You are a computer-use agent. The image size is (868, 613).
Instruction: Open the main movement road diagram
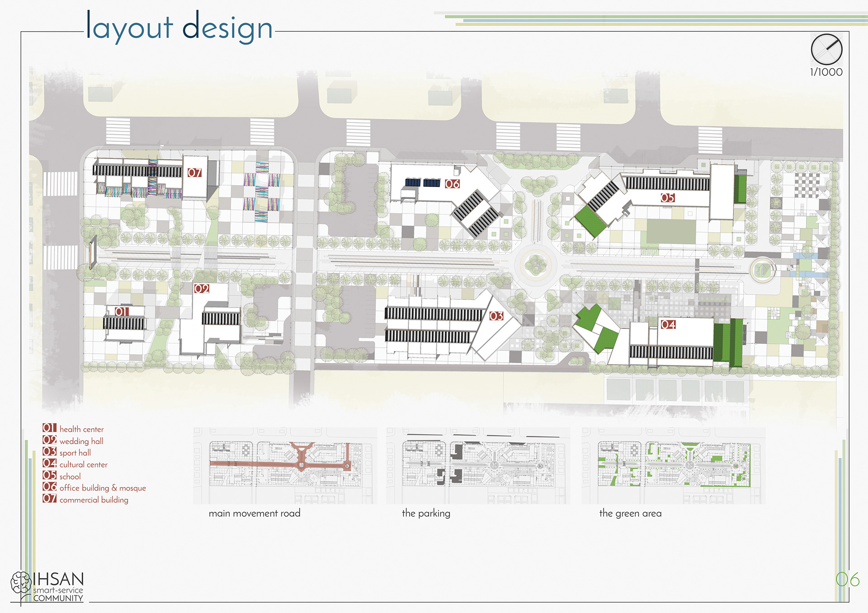(x=285, y=465)
